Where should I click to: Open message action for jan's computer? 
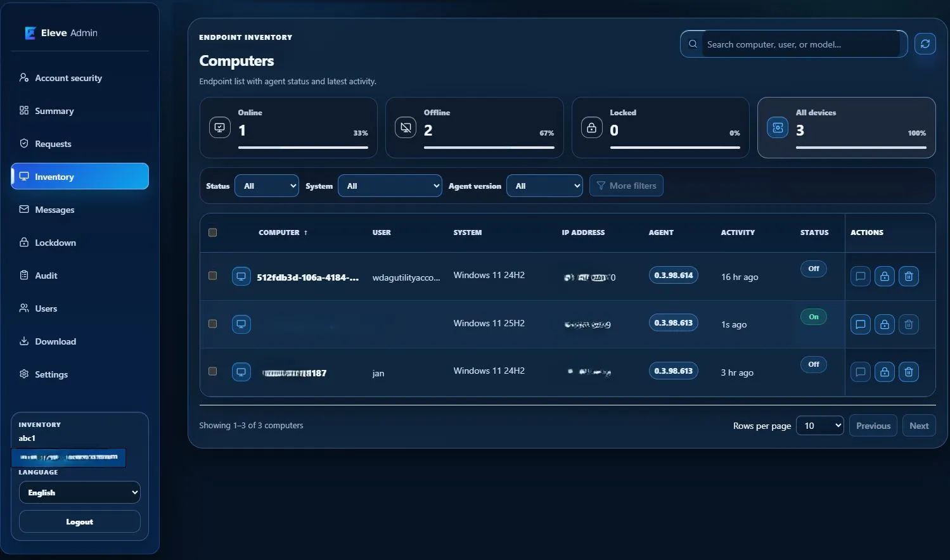click(860, 372)
